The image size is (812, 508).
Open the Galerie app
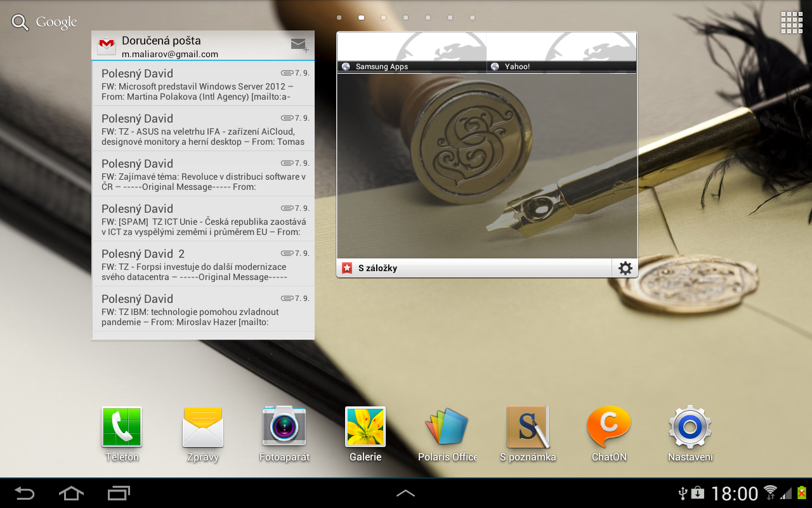(365, 427)
